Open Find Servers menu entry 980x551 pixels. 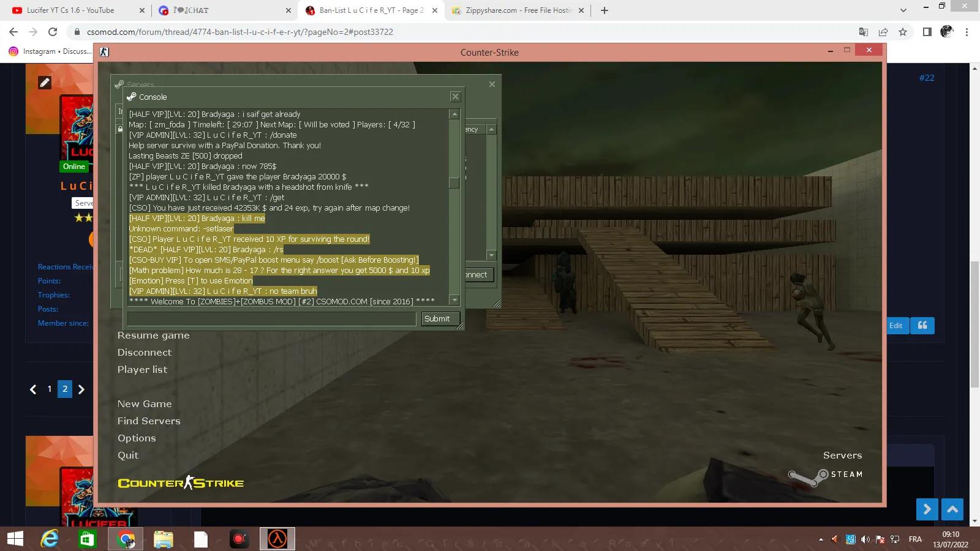tap(149, 421)
